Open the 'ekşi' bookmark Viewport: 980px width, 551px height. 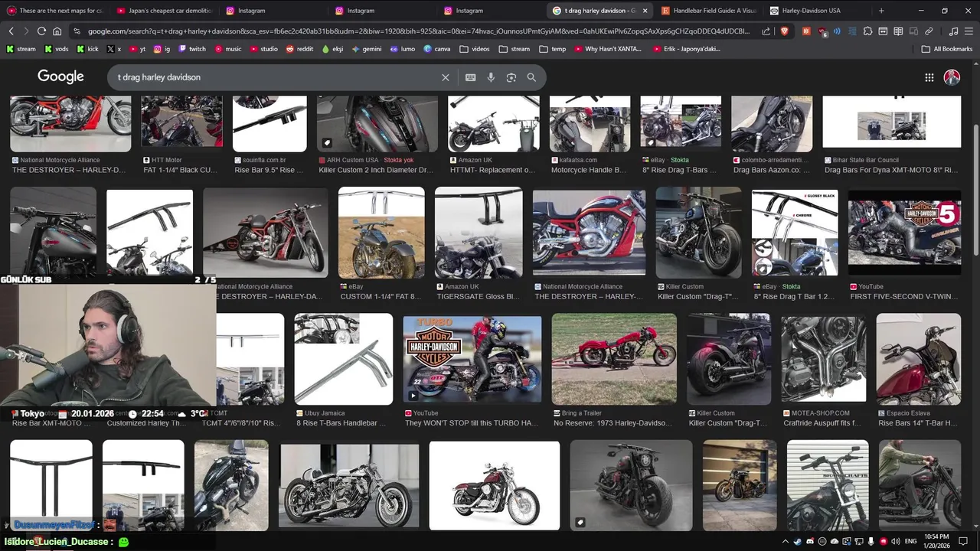point(332,49)
